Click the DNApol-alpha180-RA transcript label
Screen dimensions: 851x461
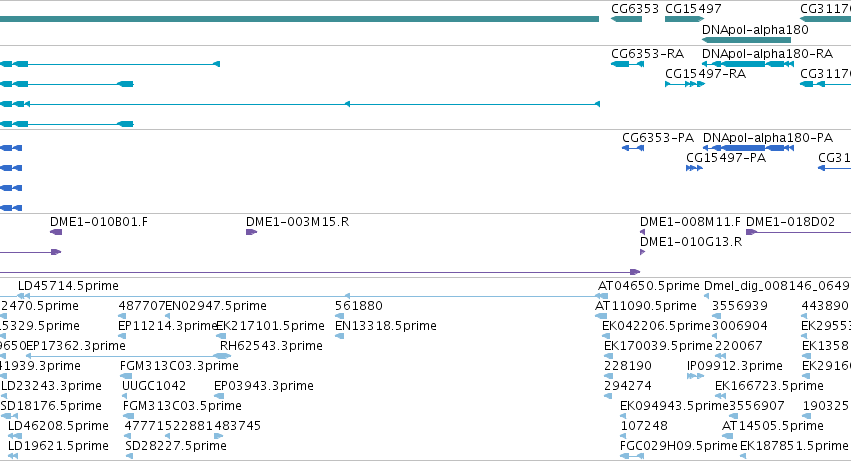[x=767, y=54]
